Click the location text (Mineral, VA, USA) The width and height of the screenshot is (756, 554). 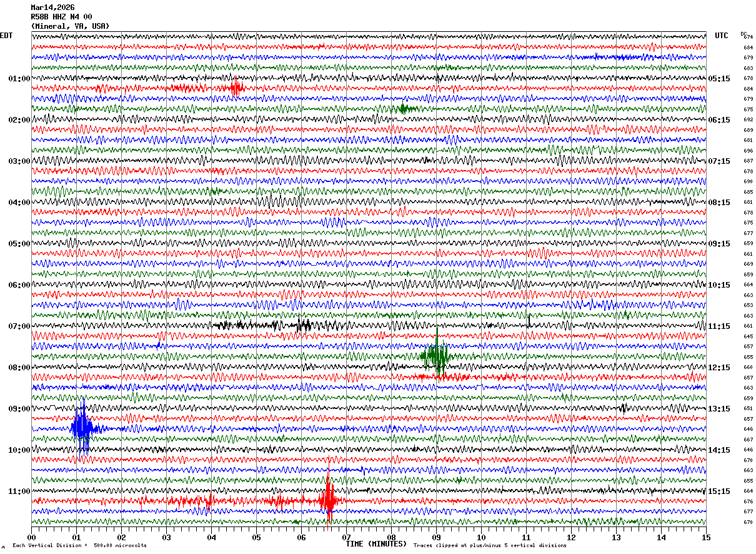click(x=70, y=26)
